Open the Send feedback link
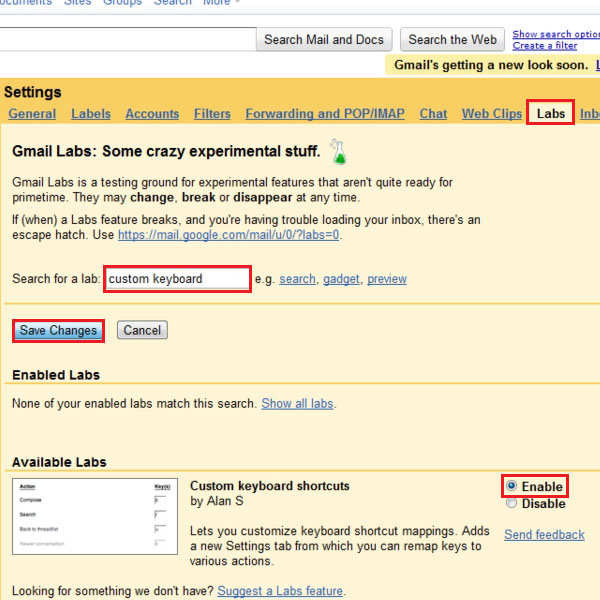The height and width of the screenshot is (600, 600). [544, 534]
